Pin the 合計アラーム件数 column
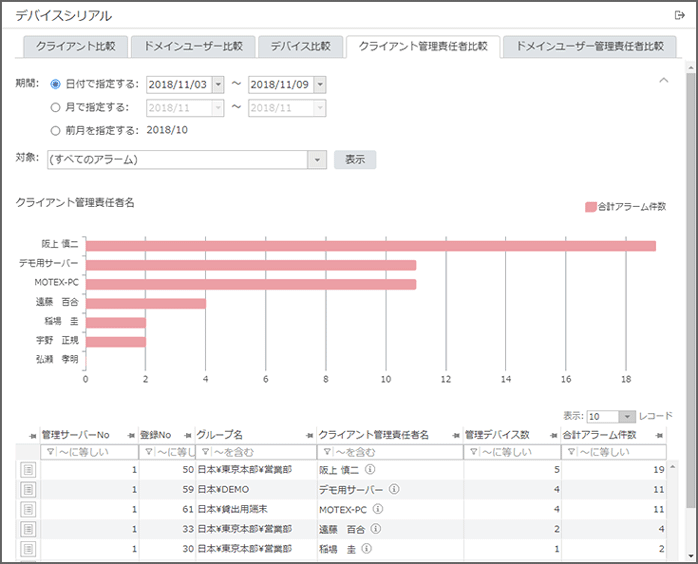This screenshot has width=698, height=564. pos(660,435)
